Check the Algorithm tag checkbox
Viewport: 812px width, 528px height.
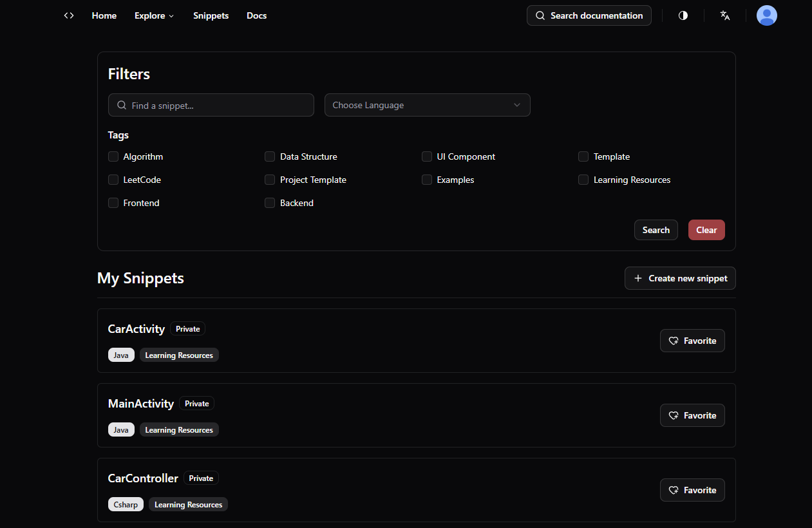point(113,156)
